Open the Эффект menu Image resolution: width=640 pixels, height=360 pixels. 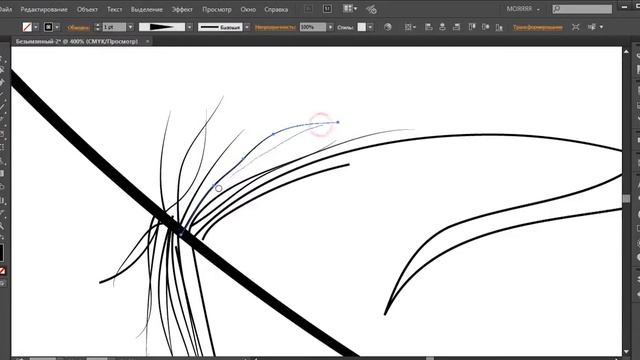182,9
